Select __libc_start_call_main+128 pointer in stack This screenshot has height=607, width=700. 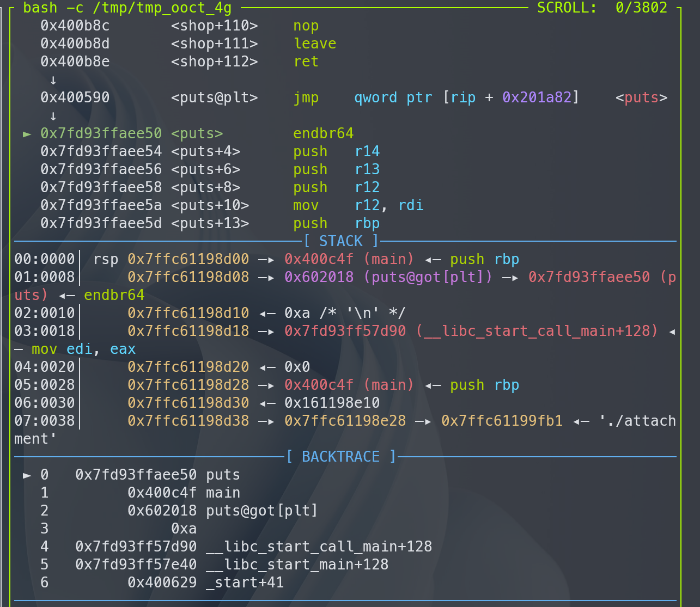(472, 331)
